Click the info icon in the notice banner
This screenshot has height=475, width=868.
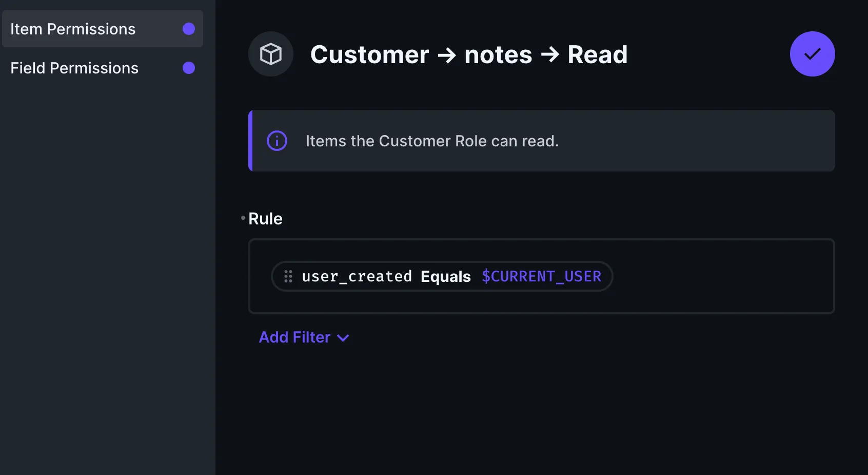coord(277,141)
